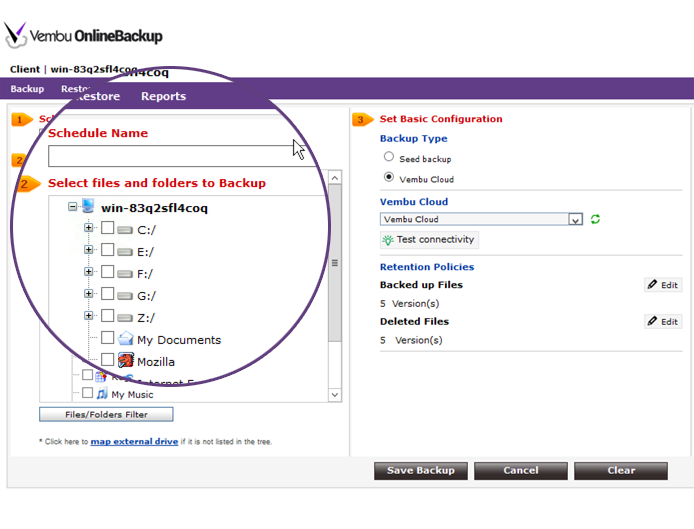Click the Test connectivity button
The width and height of the screenshot is (694, 529).
(429, 239)
